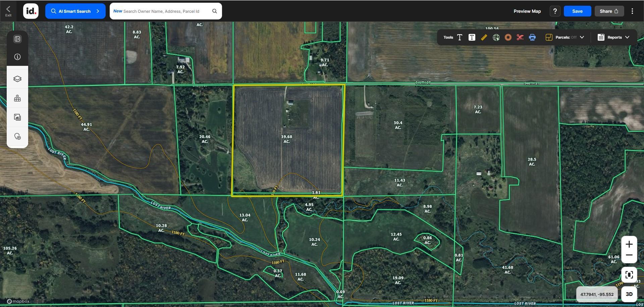Choose the orange radius ring tool
Screen dimensions: 644x307
point(508,37)
